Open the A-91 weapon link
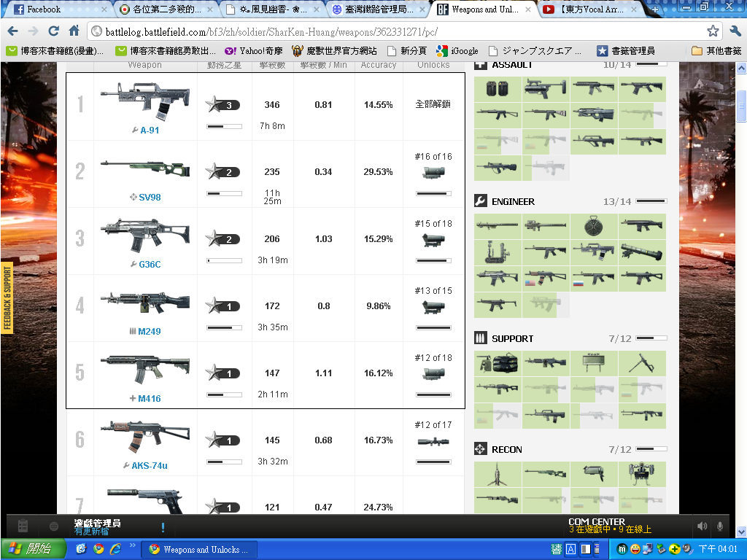This screenshot has width=747, height=560. [150, 131]
